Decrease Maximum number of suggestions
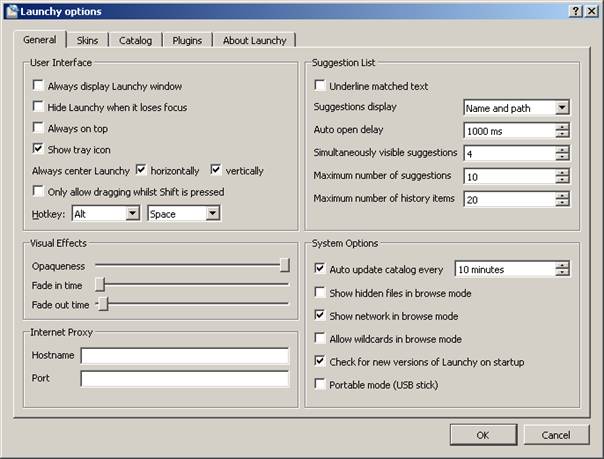 coord(562,180)
